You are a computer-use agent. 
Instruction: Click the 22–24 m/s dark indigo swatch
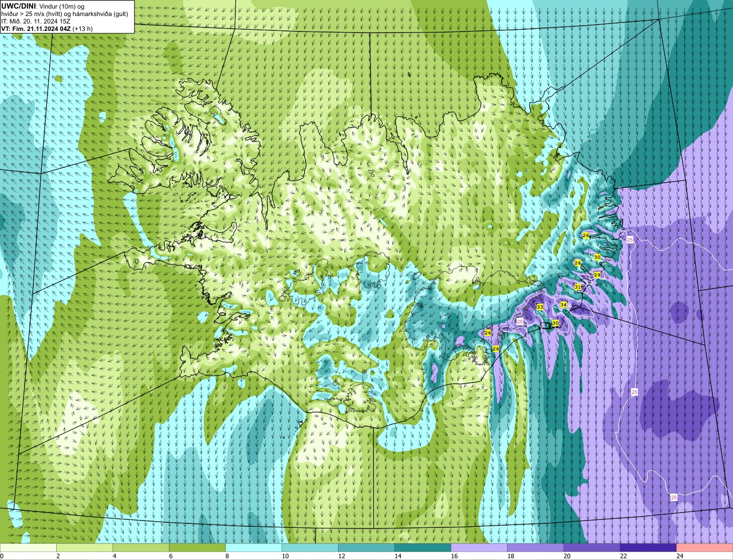click(x=648, y=547)
